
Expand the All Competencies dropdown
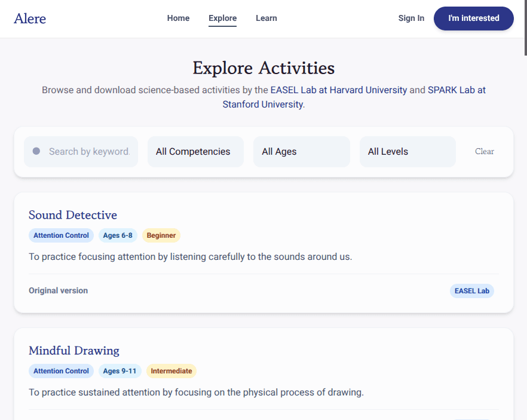point(195,152)
